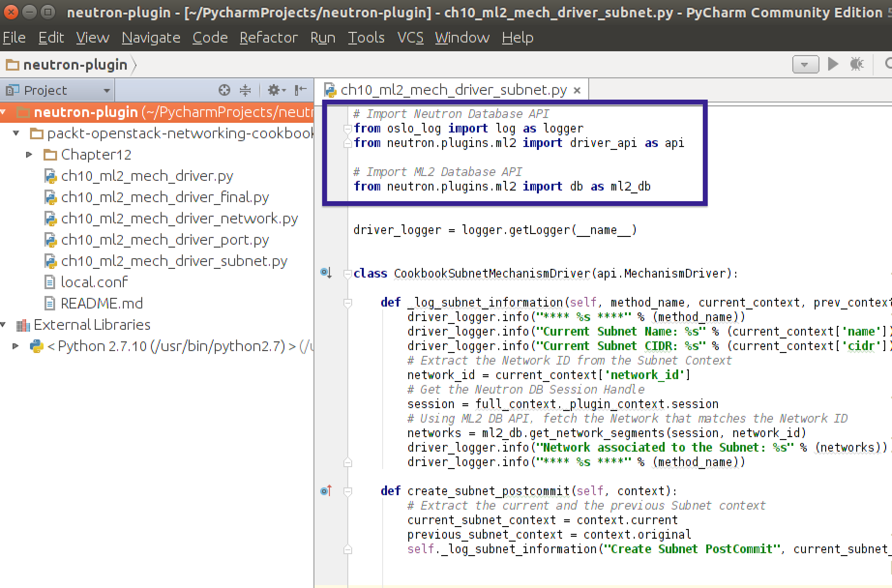This screenshot has height=588, width=892.
Task: Open Project panel settings gear
Action: tap(276, 90)
